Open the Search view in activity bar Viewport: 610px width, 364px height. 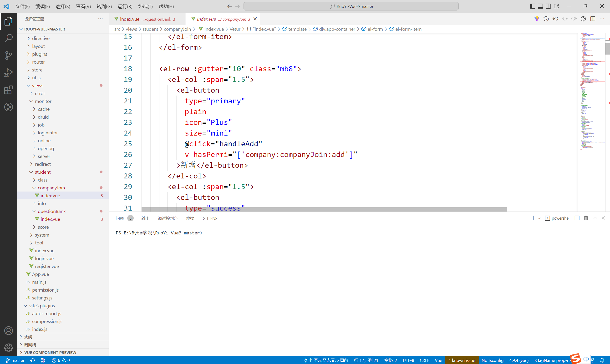pos(9,38)
